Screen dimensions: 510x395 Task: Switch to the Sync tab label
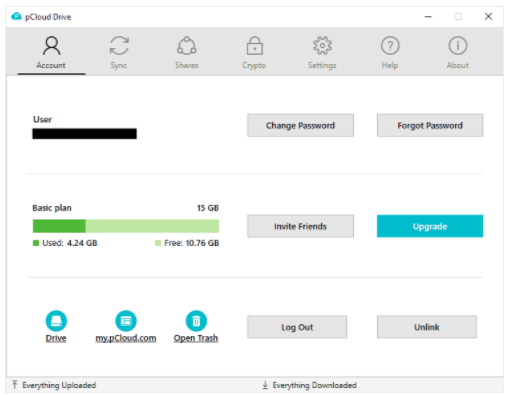[x=119, y=65]
